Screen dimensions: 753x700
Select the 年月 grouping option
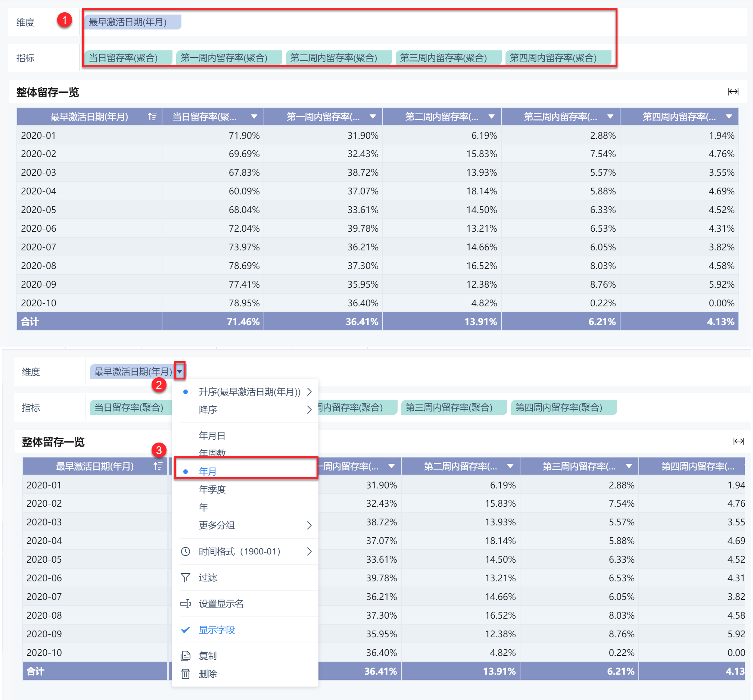208,471
